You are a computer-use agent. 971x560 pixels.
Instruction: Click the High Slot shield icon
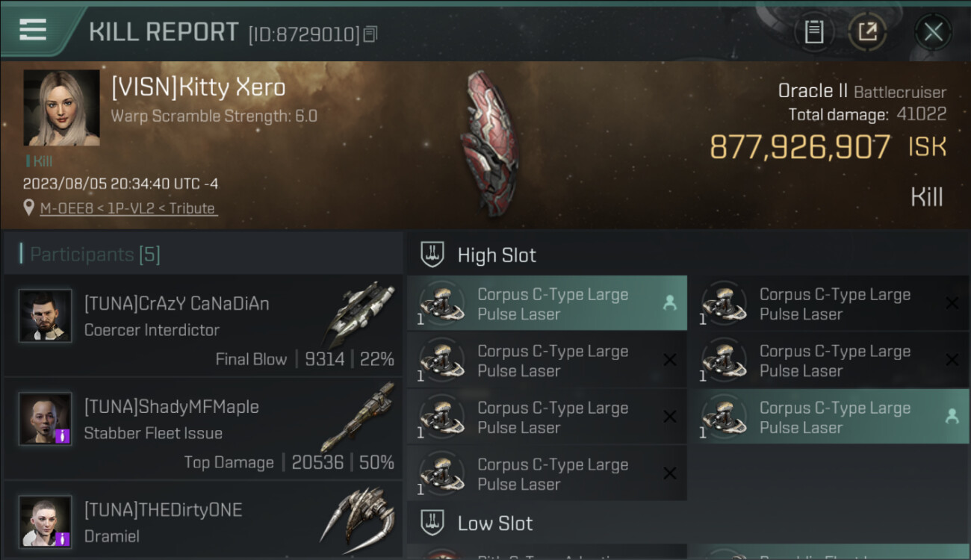432,255
